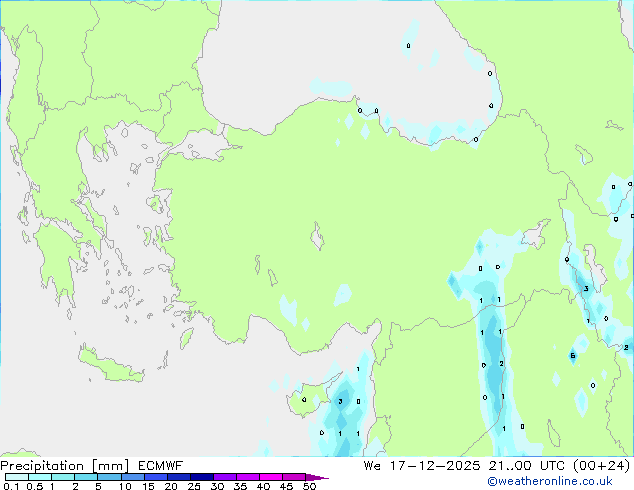Click the "[mm]" unit label

tap(110, 466)
